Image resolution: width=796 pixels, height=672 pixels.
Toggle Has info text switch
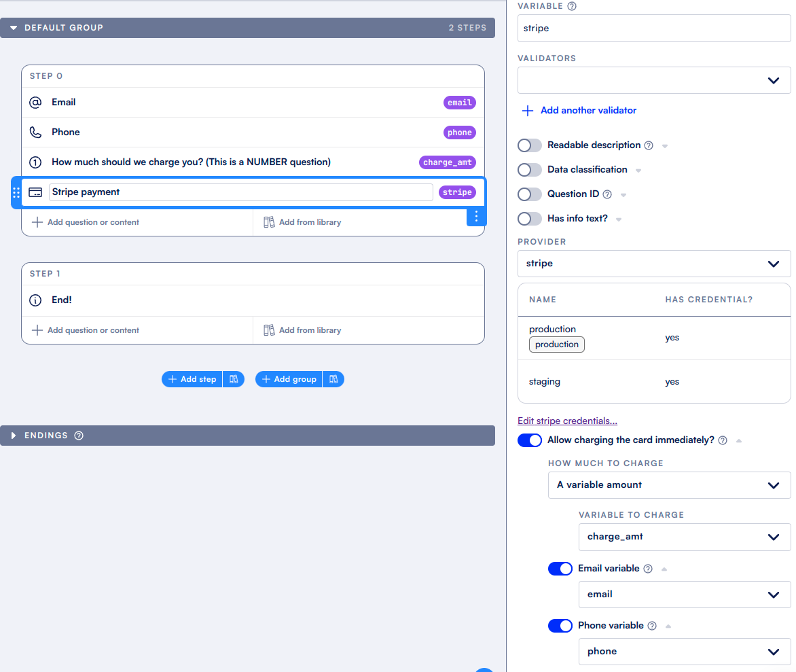point(530,218)
